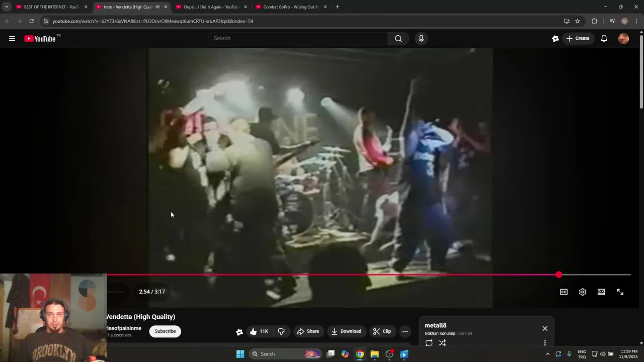Viewport: 644px width, 362px height.
Task: Click the Clip button
Action: point(382,331)
